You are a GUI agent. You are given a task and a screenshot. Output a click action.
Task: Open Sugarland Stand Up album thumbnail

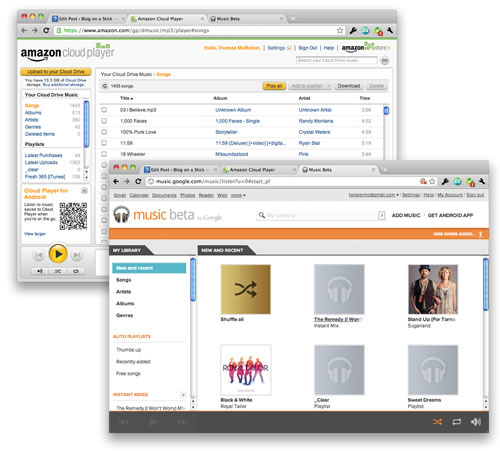433,289
